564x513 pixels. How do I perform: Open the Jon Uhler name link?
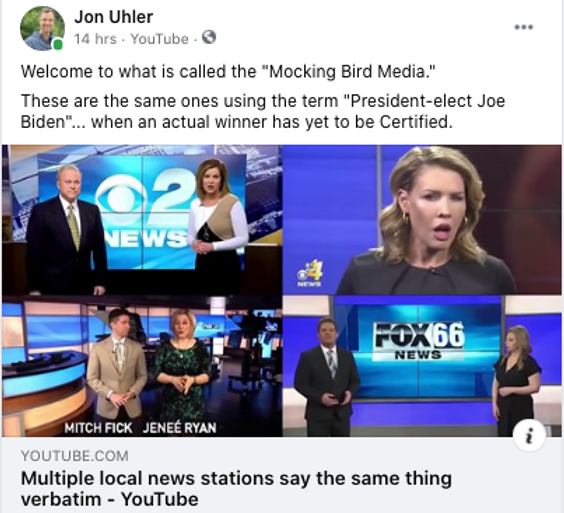coord(114,17)
